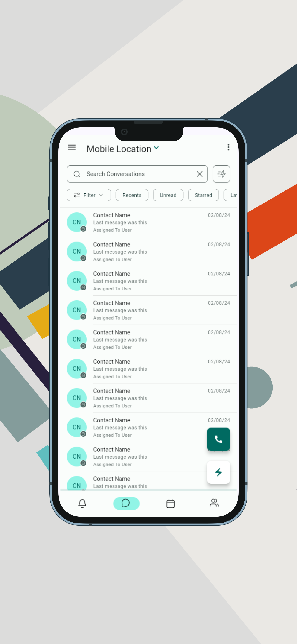Open the third conversation's 'Last message was this'

[x=120, y=281]
